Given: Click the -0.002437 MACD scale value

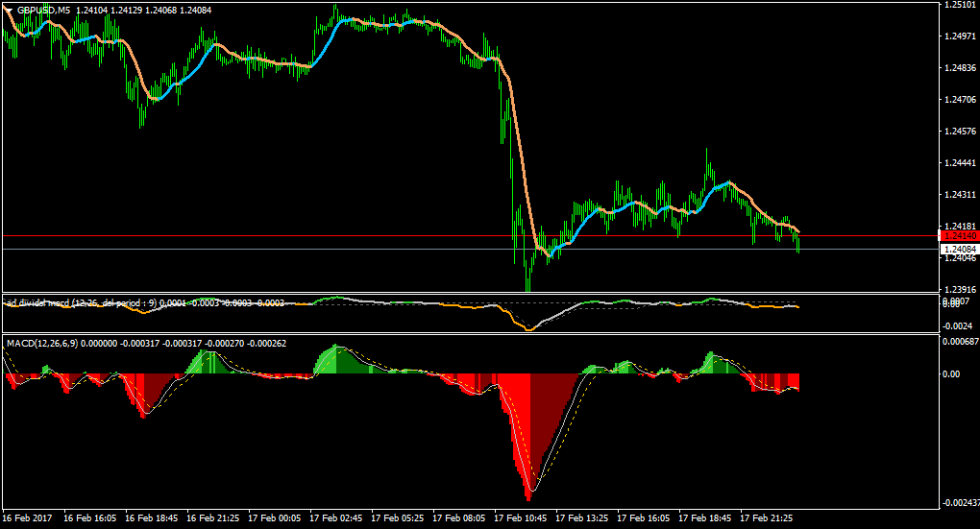Looking at the screenshot, I should pos(961,503).
